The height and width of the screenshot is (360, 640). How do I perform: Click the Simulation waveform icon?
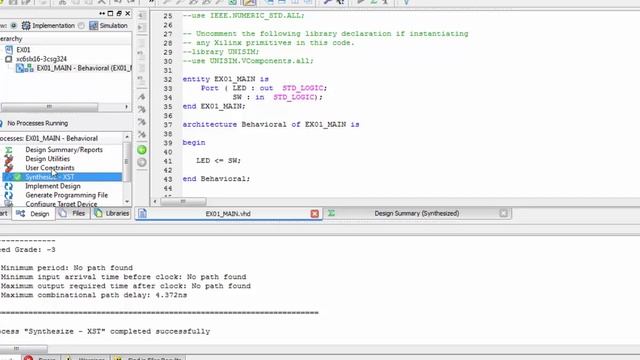coord(93,26)
